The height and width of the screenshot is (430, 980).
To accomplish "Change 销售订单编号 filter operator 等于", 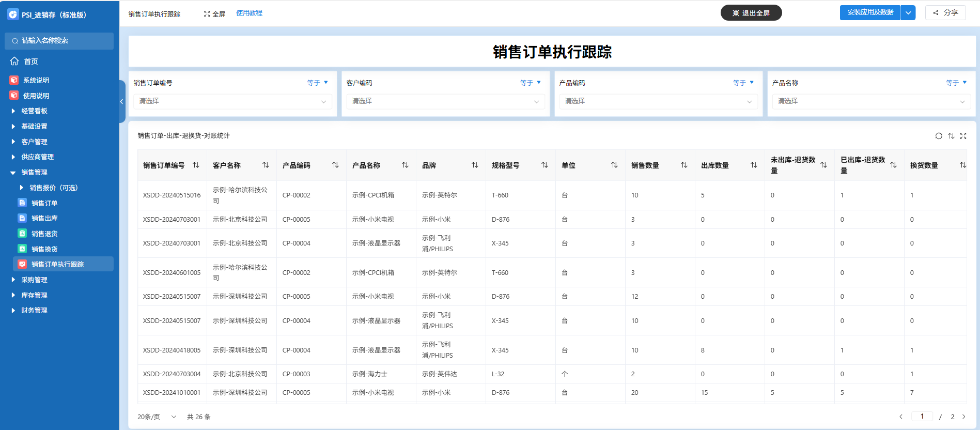I will pyautogui.click(x=317, y=83).
